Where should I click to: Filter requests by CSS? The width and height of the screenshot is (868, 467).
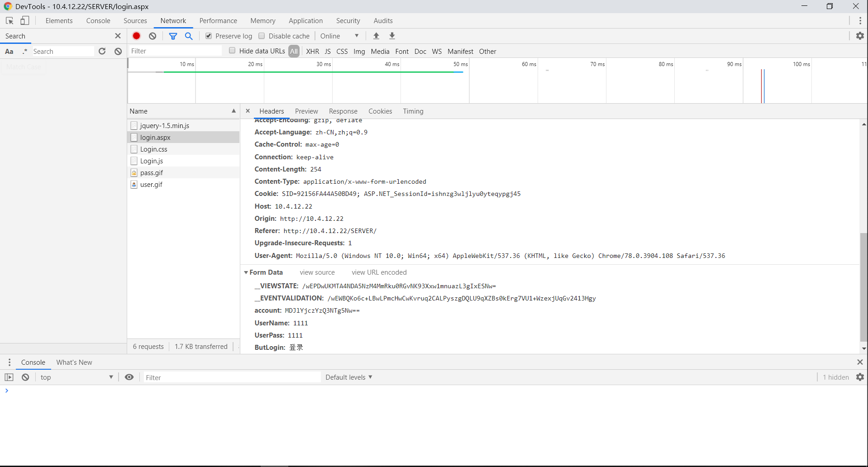[x=342, y=51]
